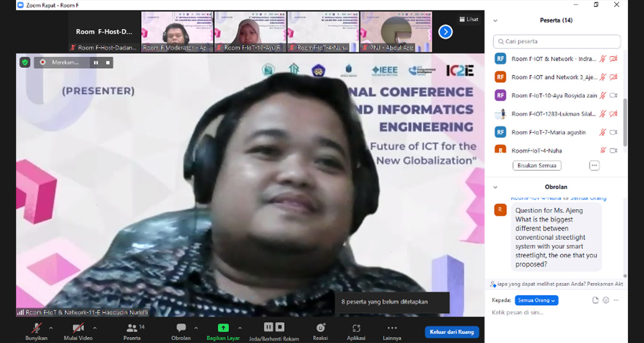Open the Aplikasi apps icon
This screenshot has height=343, width=644.
356,328
